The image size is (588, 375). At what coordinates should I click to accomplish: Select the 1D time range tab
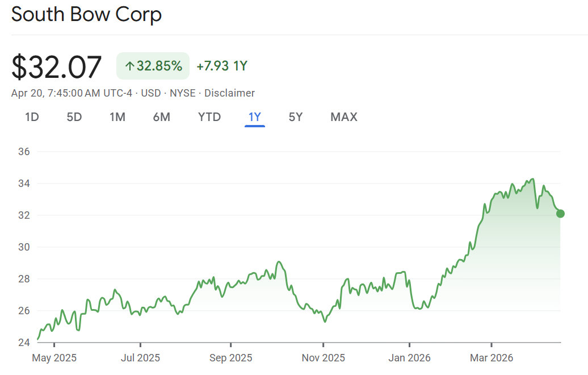coord(32,117)
